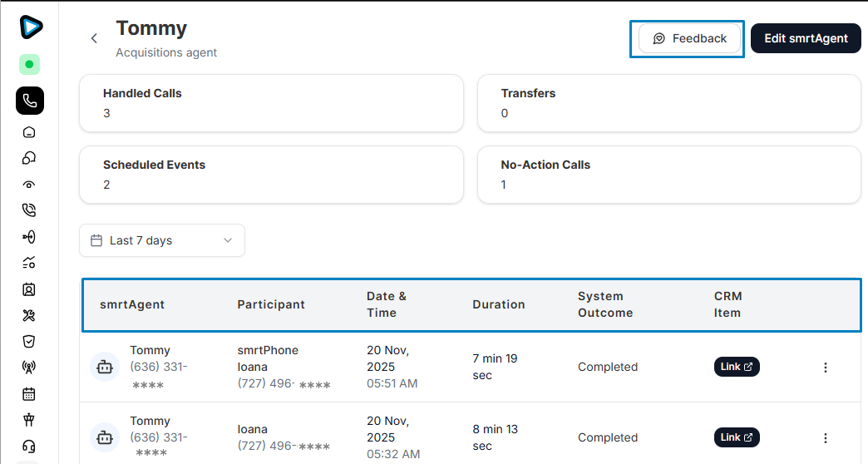Click the Date & Time column header
Image resolution: width=868 pixels, height=464 pixels.
pyautogui.click(x=387, y=304)
